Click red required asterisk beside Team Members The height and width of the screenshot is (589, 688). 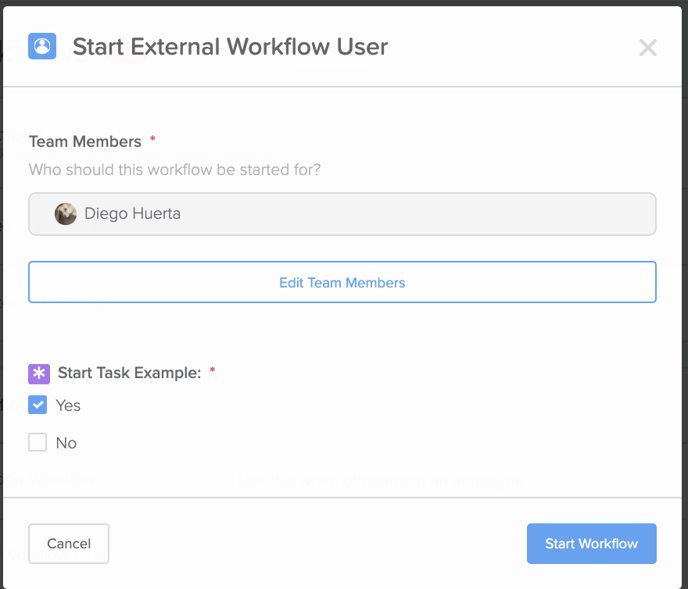[153, 139]
